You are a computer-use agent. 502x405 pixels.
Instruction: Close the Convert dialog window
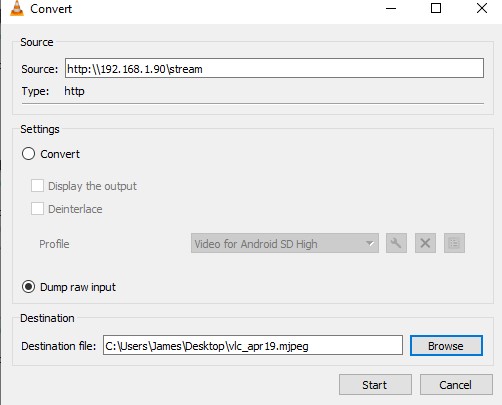[x=482, y=8]
